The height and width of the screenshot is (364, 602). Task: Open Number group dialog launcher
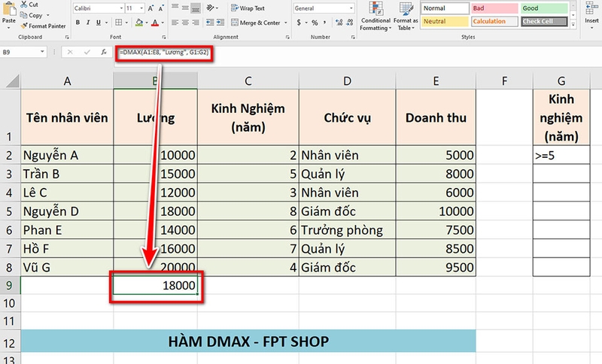pyautogui.click(x=353, y=37)
